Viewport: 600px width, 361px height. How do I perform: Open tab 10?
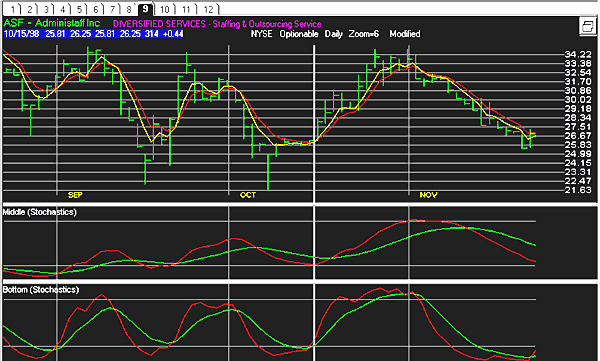[165, 9]
